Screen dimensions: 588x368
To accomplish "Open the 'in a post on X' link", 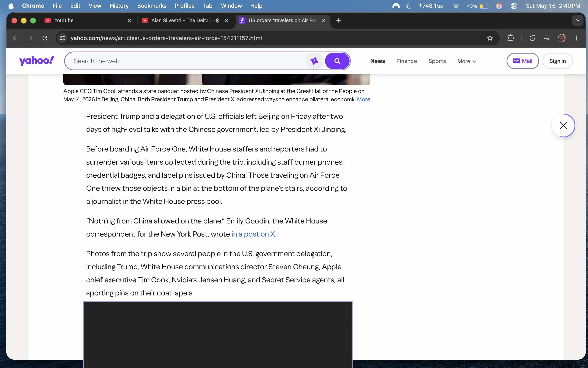I will click(x=253, y=234).
